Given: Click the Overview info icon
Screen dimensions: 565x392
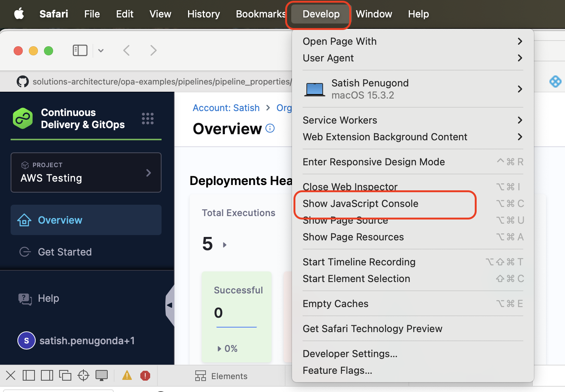Looking at the screenshot, I should pos(270,129).
